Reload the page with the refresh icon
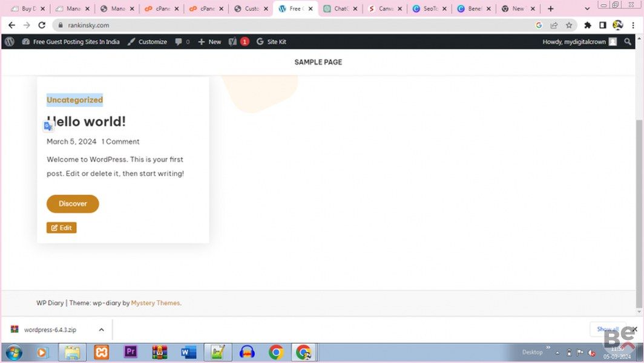This screenshot has height=363, width=644. (x=42, y=25)
